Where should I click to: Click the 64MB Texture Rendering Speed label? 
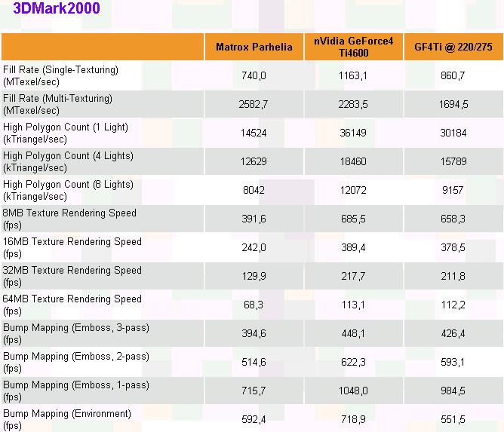click(72, 304)
